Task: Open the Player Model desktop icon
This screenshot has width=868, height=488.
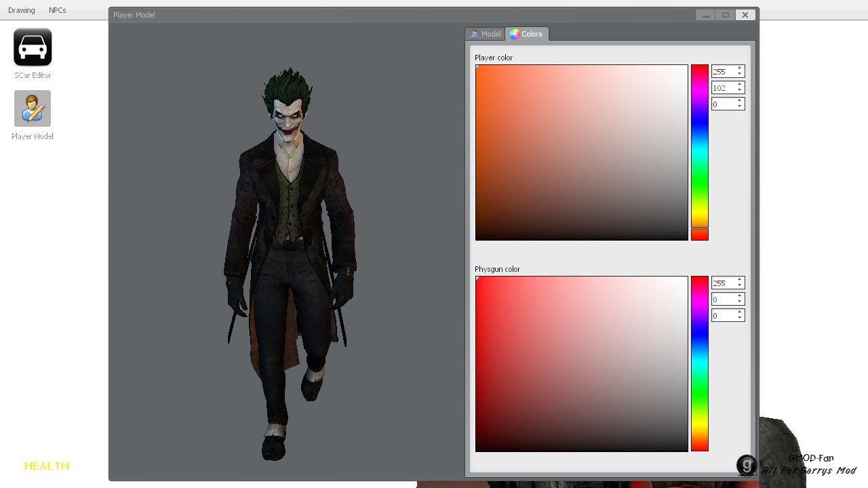Action: (x=33, y=115)
